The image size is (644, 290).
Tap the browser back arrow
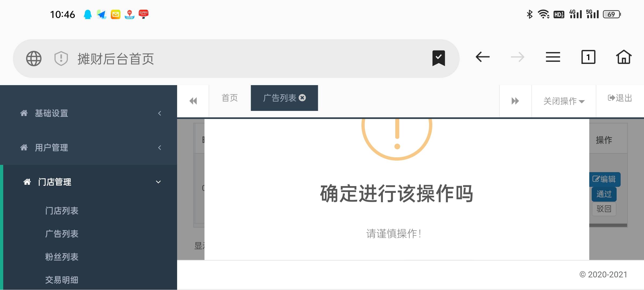(482, 57)
